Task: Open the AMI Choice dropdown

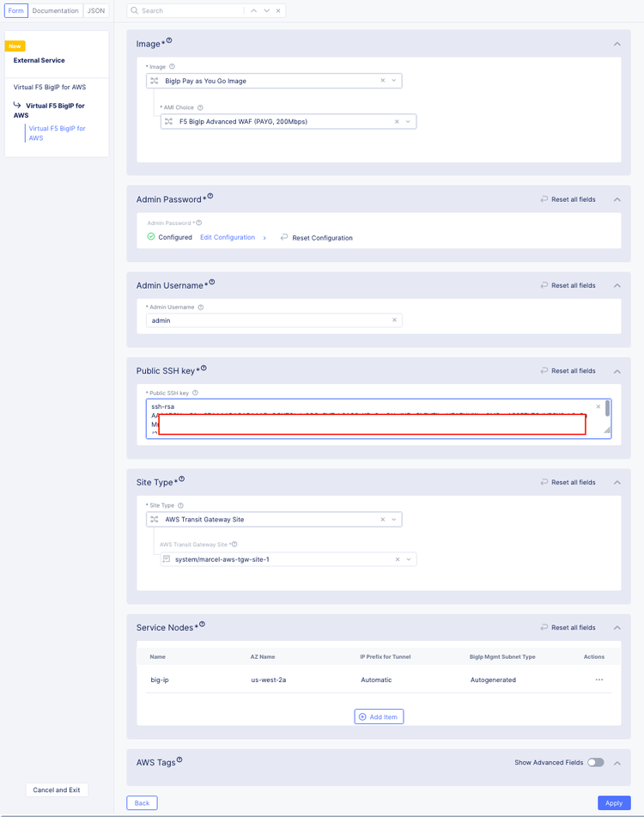Action: pyautogui.click(x=409, y=122)
